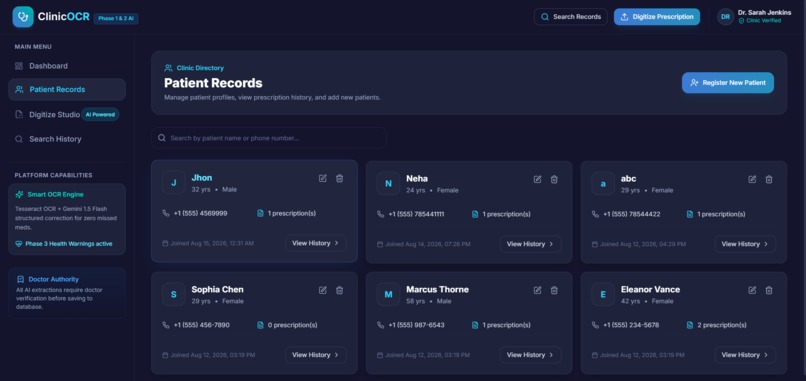The image size is (806, 381).
Task: Click Eleanor Vance's phone icon
Action: (595, 325)
